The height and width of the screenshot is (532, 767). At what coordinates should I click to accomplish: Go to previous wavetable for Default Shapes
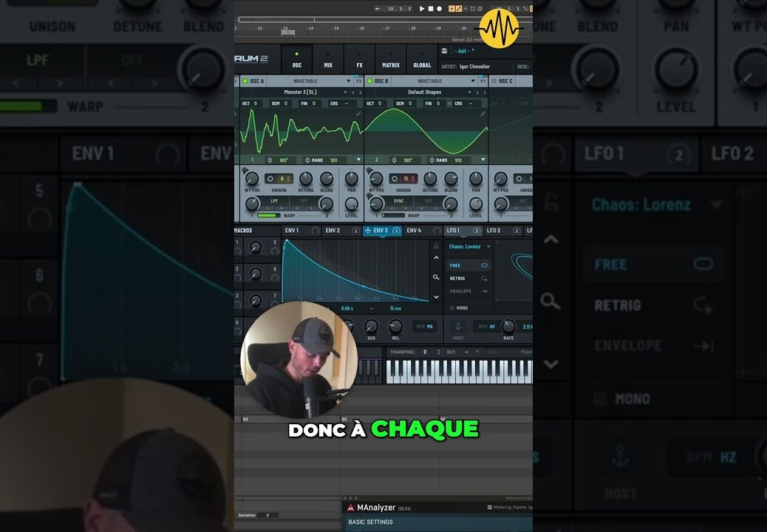click(x=478, y=92)
